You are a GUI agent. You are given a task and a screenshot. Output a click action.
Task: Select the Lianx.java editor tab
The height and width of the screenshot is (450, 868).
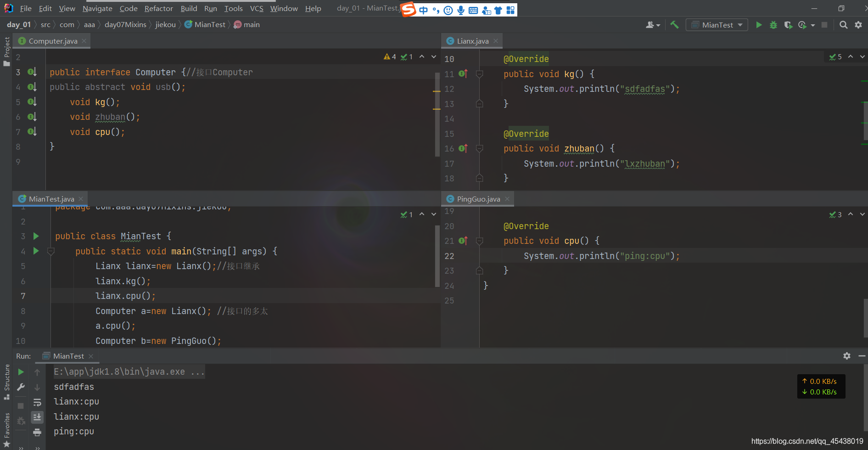coord(473,41)
